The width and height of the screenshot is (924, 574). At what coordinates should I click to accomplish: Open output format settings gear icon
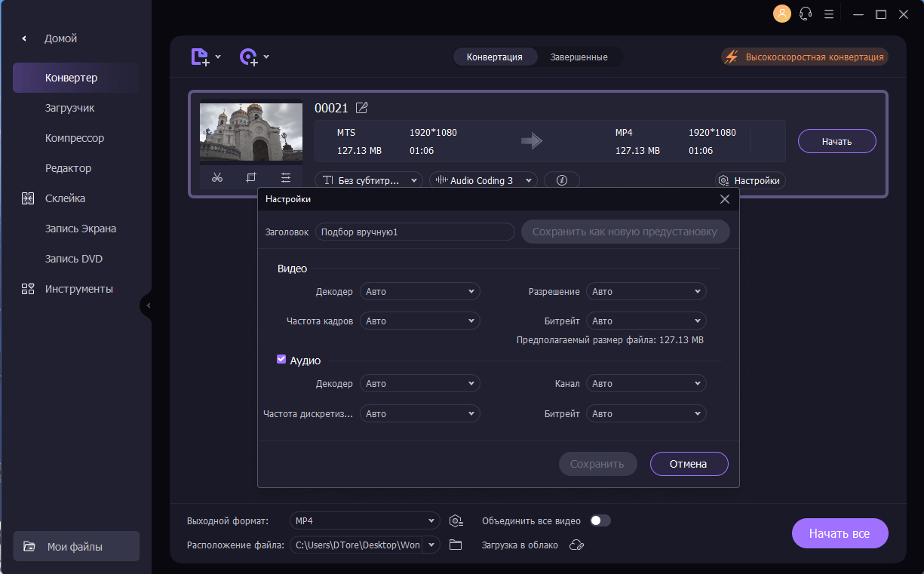(x=456, y=521)
